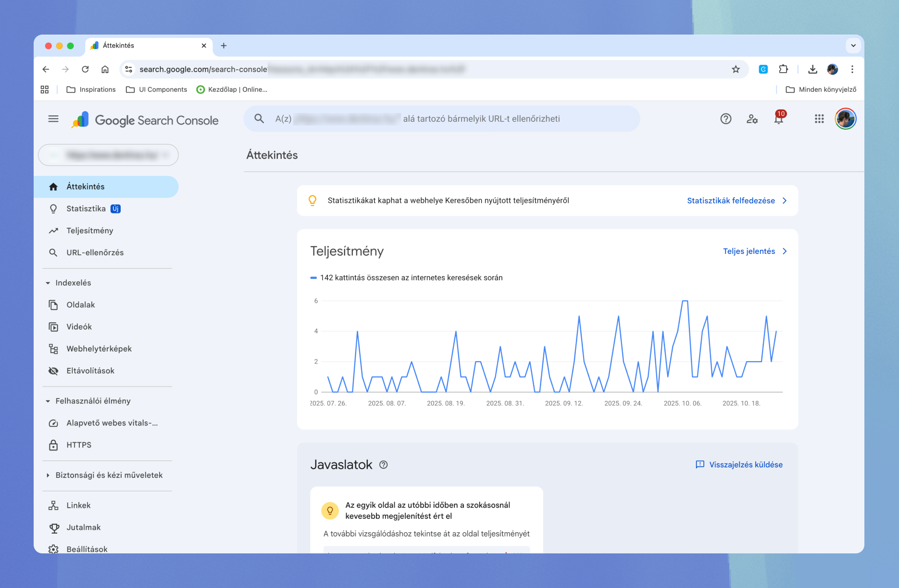Select Webhelytérképek in the sidebar

pos(99,349)
